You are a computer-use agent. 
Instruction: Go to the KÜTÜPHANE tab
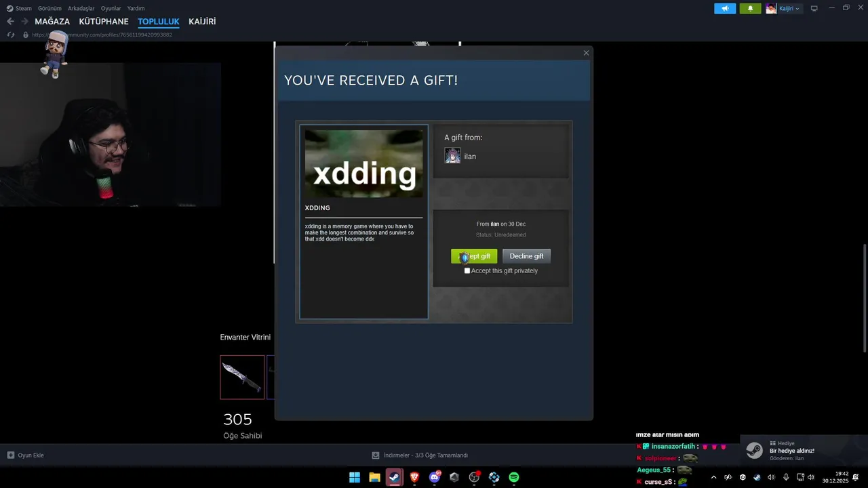[x=104, y=22]
